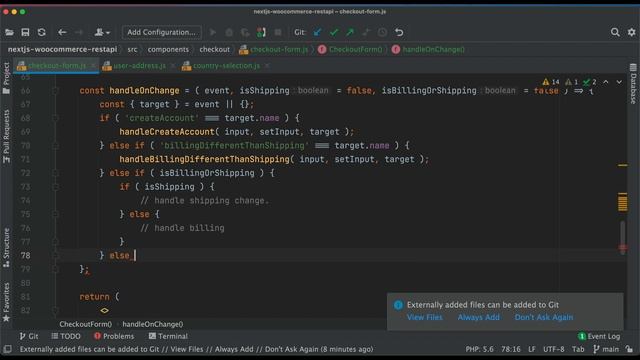Click 78:16 line column indicator
This screenshot has width=640, height=360.
point(510,349)
